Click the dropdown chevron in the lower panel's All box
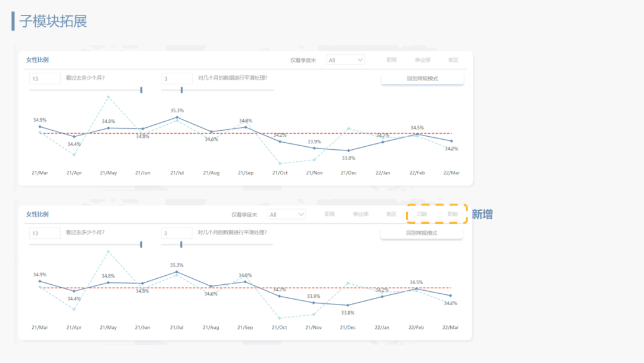644x363 pixels. [x=301, y=214]
